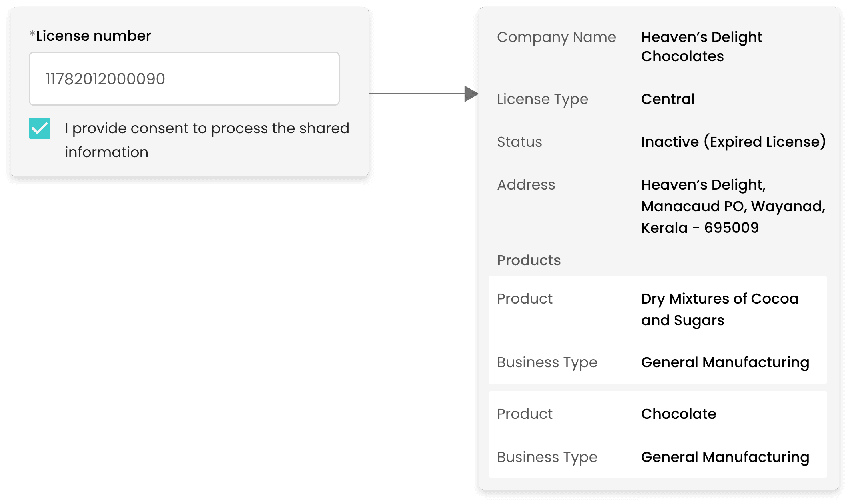The height and width of the screenshot is (504, 850).
Task: Select the "Heaven's Delight Chocolates" company name
Action: click(x=701, y=46)
